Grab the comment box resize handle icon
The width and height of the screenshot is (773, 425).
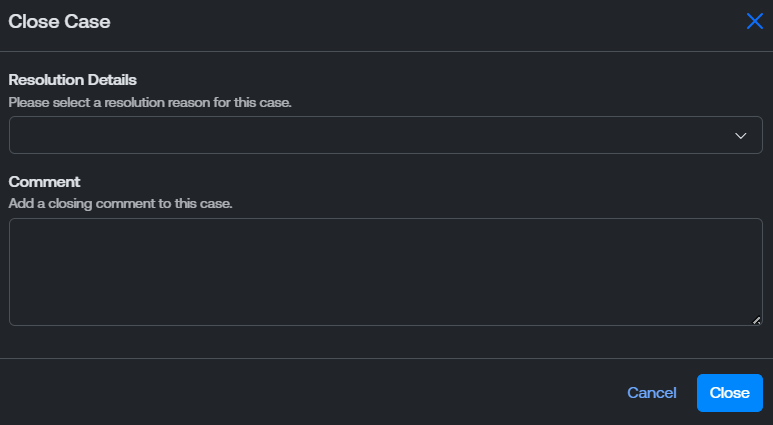coord(756,320)
